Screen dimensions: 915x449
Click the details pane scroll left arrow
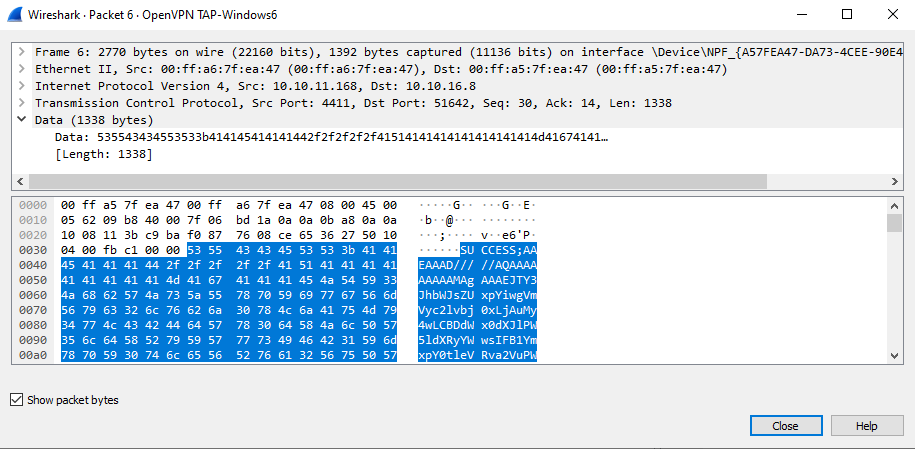coord(20,181)
